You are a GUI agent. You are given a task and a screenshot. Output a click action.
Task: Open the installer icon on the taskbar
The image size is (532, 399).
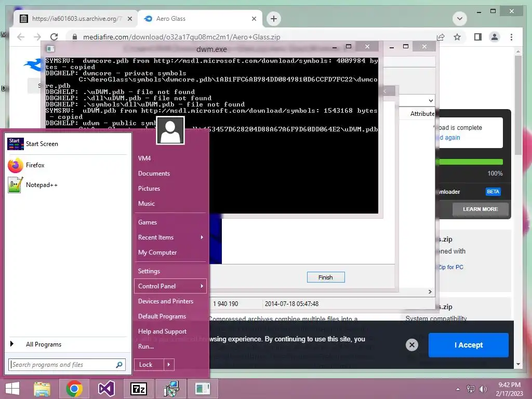pyautogui.click(x=171, y=389)
